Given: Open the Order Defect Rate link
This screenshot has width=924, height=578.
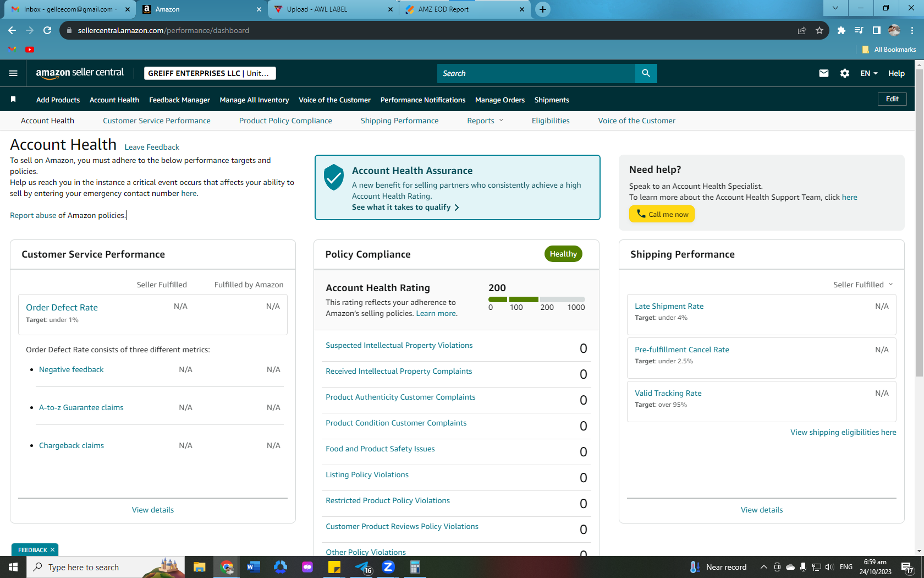Looking at the screenshot, I should click(x=62, y=307).
